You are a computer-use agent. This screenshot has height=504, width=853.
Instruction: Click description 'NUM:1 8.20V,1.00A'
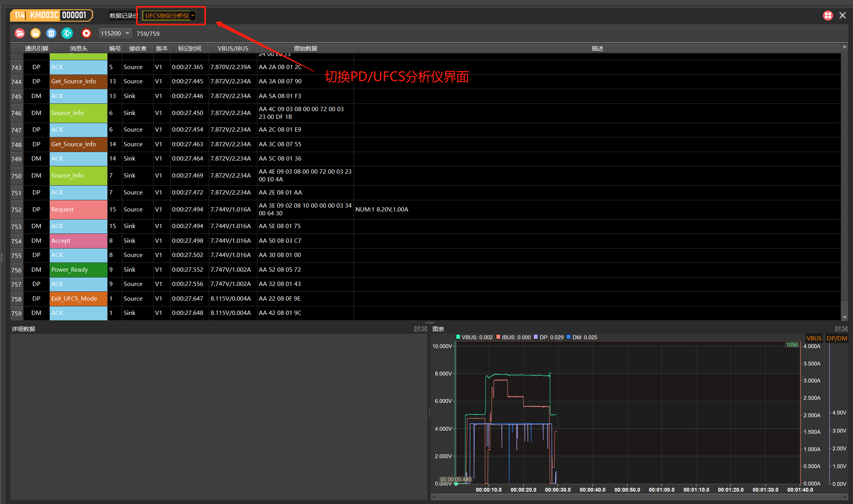tap(382, 210)
